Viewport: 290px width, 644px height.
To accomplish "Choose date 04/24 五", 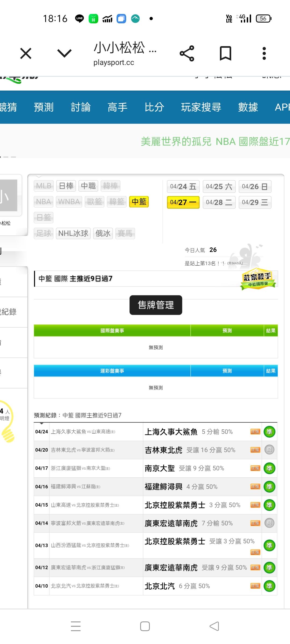I will (x=183, y=186).
